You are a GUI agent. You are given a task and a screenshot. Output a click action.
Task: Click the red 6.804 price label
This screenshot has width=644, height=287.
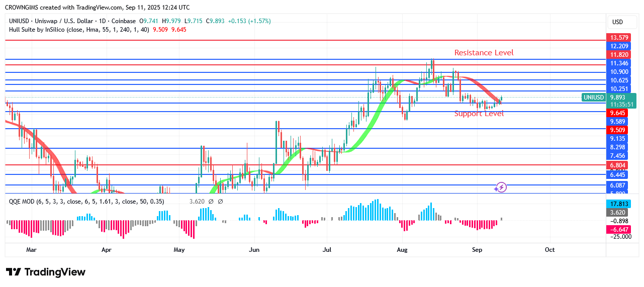[x=617, y=165]
